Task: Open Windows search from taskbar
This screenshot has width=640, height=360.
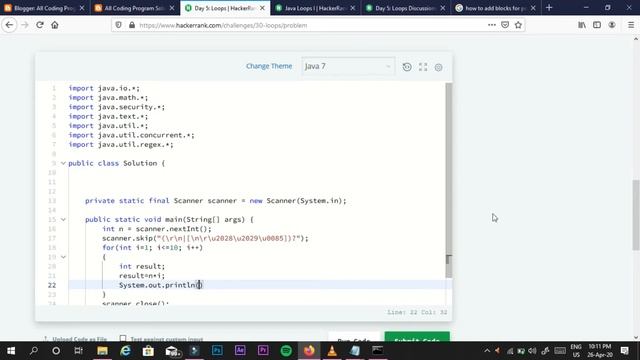Action: click(x=34, y=350)
